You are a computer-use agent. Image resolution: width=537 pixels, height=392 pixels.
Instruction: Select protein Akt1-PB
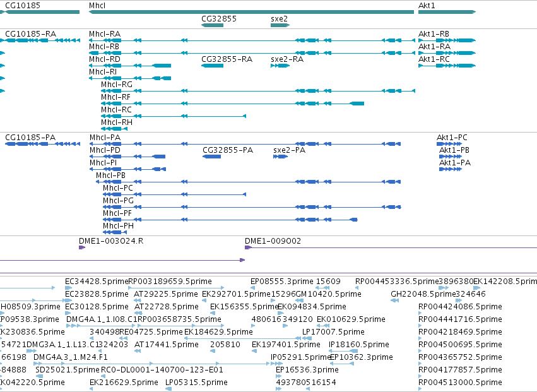[x=451, y=157]
